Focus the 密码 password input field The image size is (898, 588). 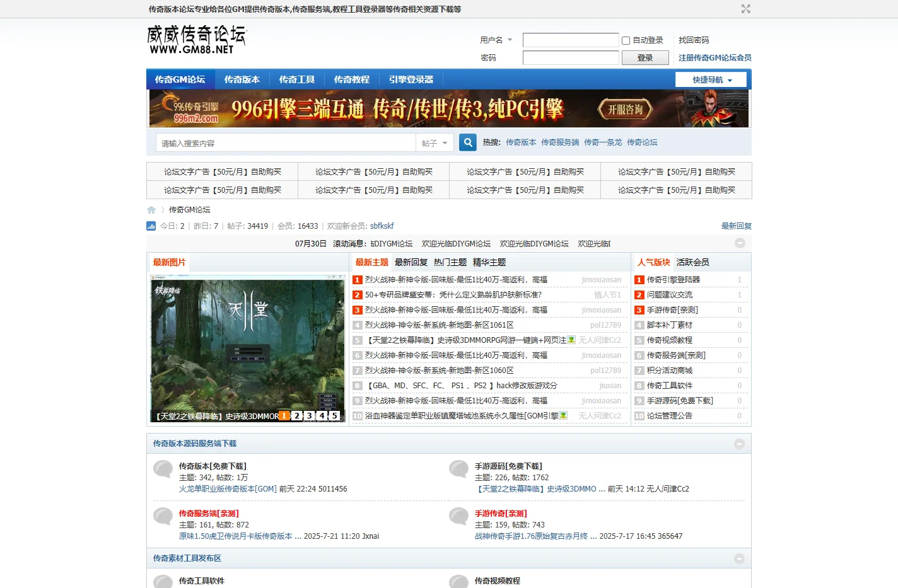571,57
